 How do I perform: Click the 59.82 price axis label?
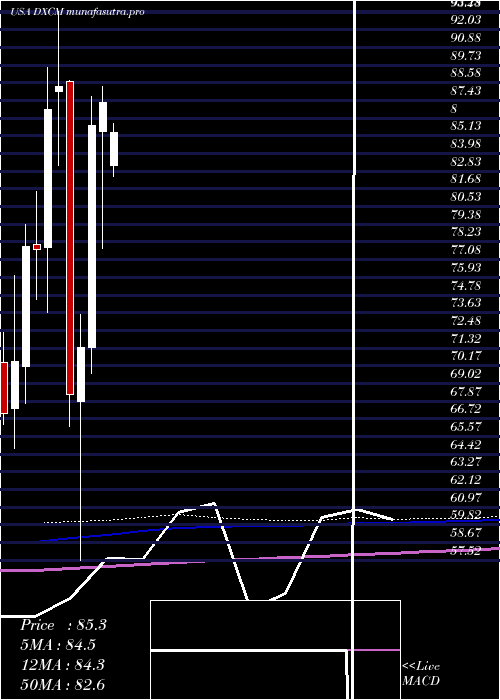click(466, 515)
